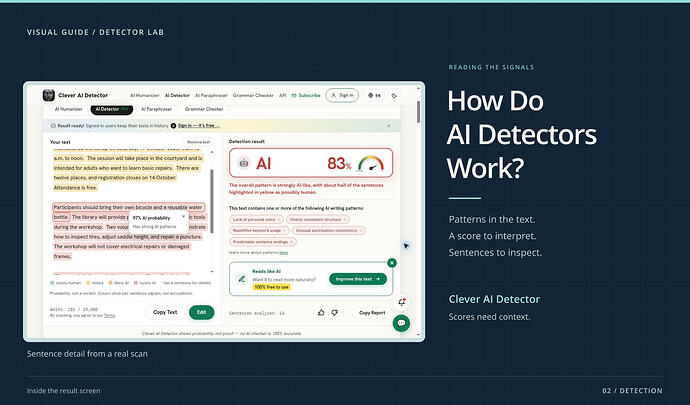Open Grammar Checker in the top navigation
Screen dimensions: 690x405
tap(253, 96)
